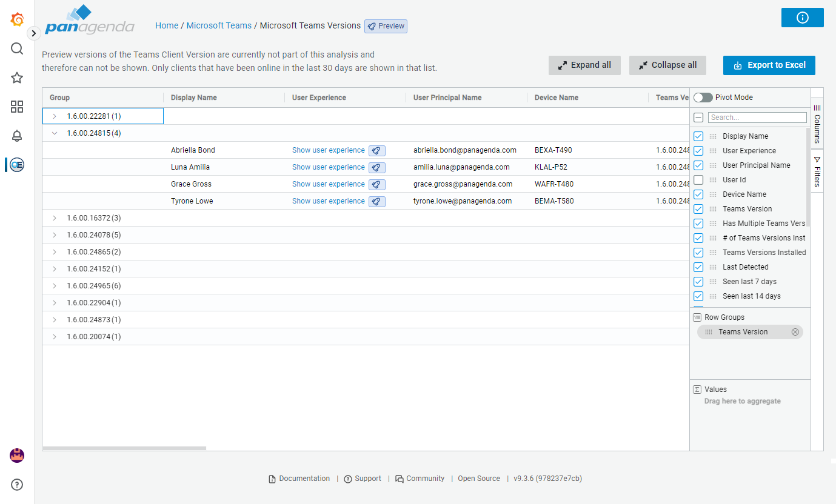
Task: Open Starred dashboards star icon
Action: pos(17,78)
